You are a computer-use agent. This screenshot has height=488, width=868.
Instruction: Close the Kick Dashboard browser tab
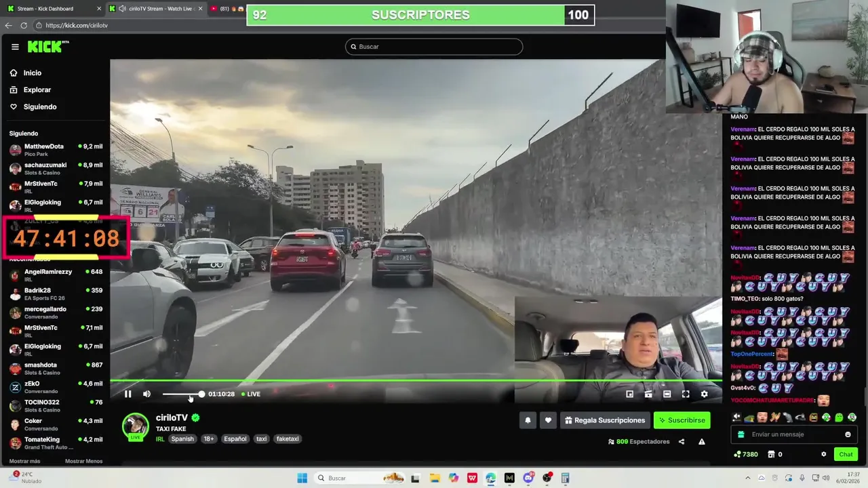pyautogui.click(x=99, y=9)
